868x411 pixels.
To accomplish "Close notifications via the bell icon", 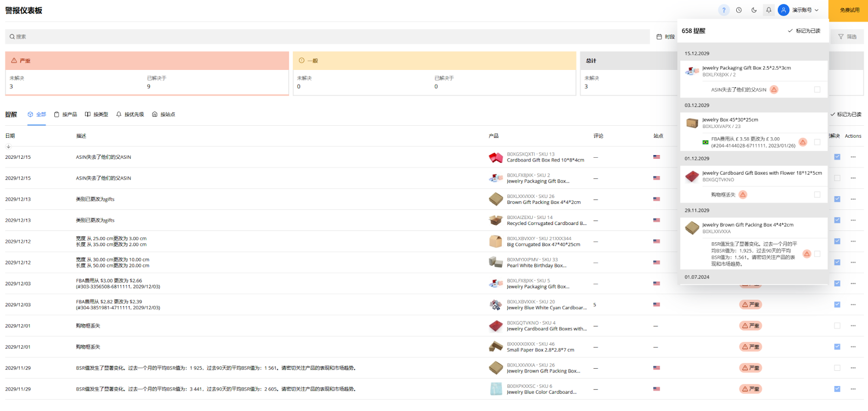I will pos(769,10).
